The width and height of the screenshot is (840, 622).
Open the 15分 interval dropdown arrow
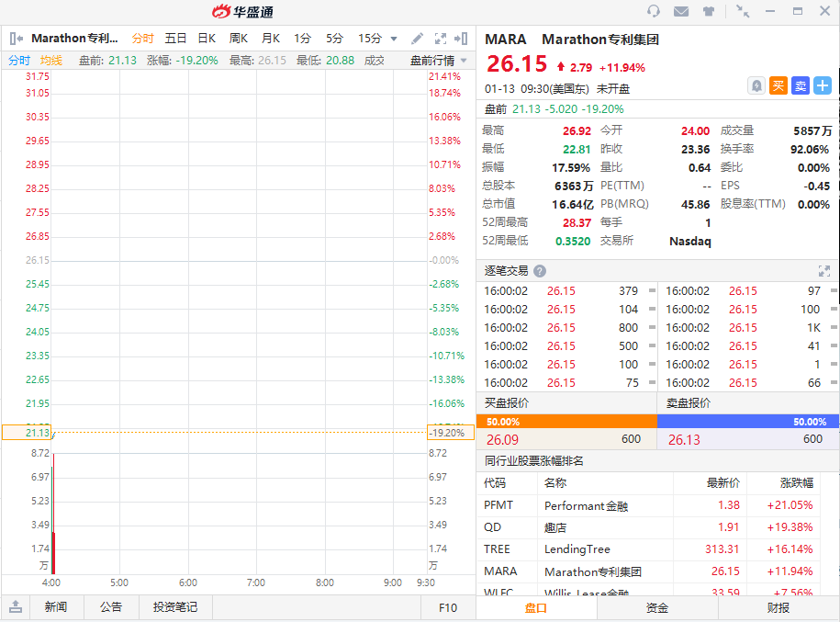(x=394, y=39)
